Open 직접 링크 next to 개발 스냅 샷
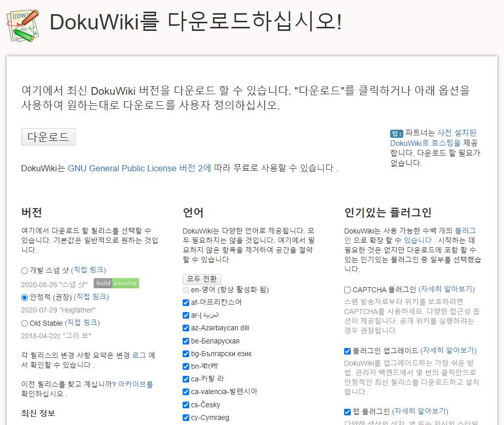 pos(89,269)
